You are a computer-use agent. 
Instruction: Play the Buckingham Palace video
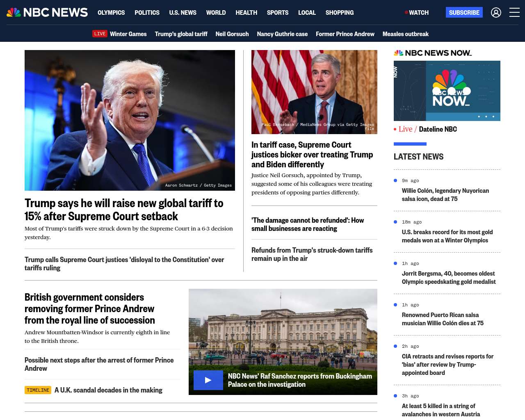[x=208, y=380]
